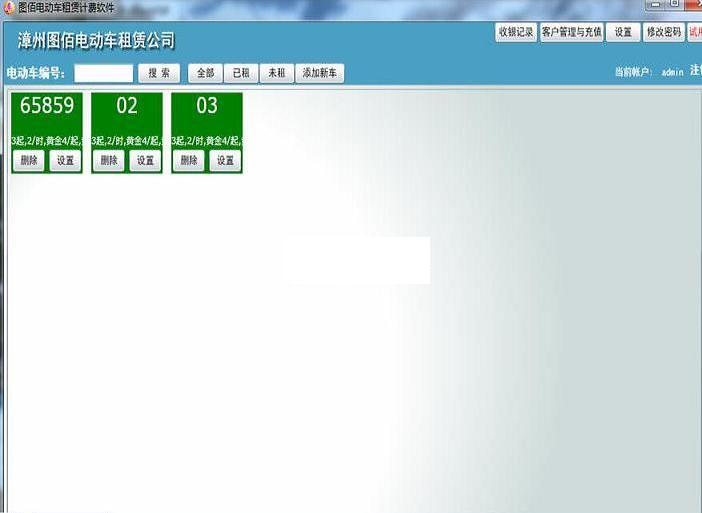Image resolution: width=702 pixels, height=513 pixels.
Task: Click the red 试用 trial button
Action: click(x=695, y=32)
